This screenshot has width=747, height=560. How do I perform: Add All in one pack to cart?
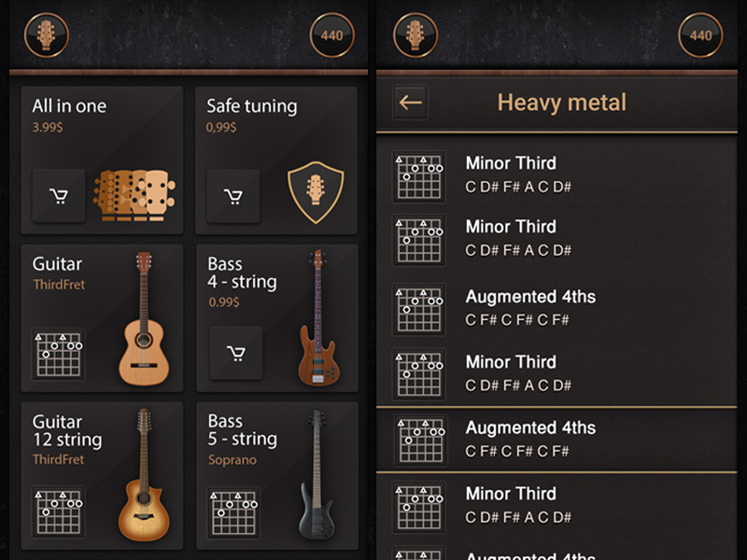point(58,195)
